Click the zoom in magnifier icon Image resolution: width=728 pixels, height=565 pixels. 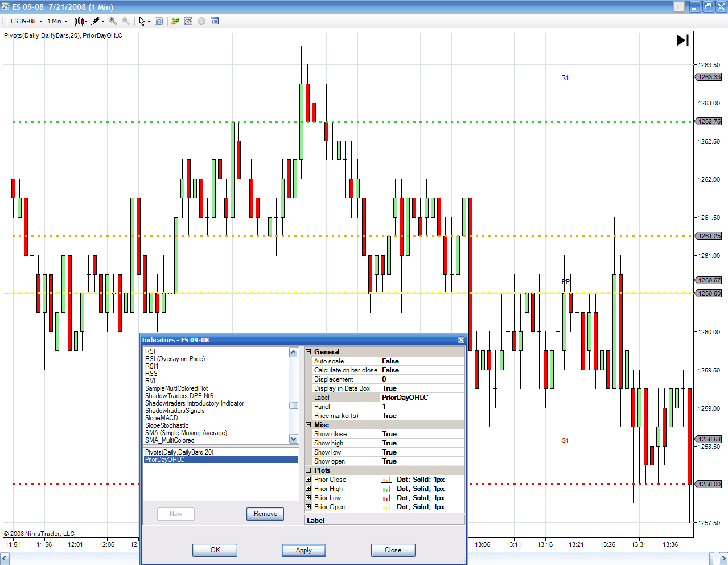click(x=113, y=21)
